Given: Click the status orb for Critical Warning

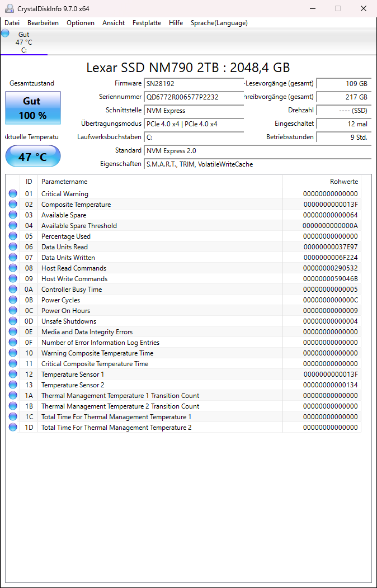Looking at the screenshot, I should point(13,194).
